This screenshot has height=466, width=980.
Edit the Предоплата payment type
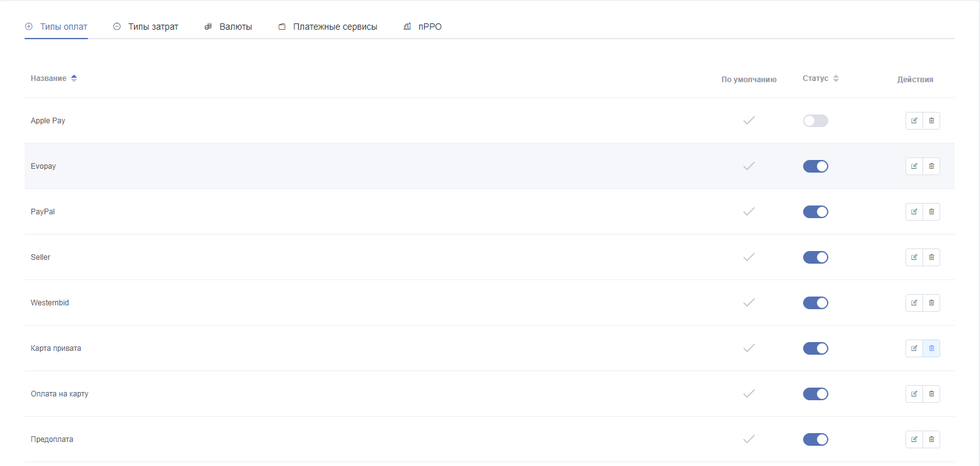point(914,439)
